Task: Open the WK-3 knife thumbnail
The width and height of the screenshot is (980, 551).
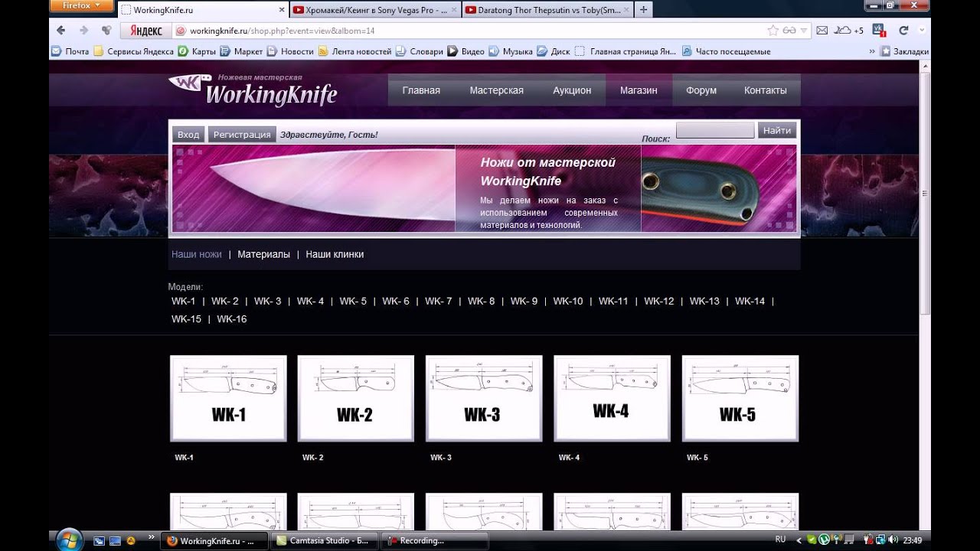Action: point(484,398)
